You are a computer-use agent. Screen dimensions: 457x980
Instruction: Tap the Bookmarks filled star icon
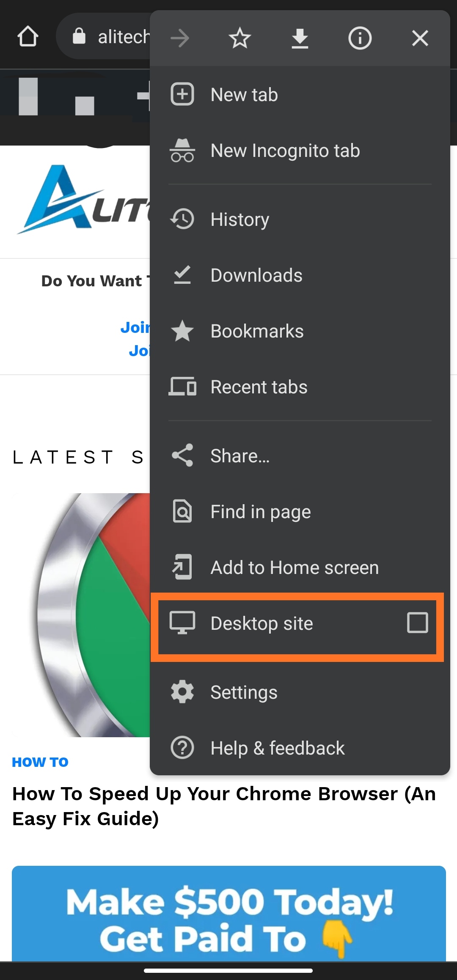(182, 331)
